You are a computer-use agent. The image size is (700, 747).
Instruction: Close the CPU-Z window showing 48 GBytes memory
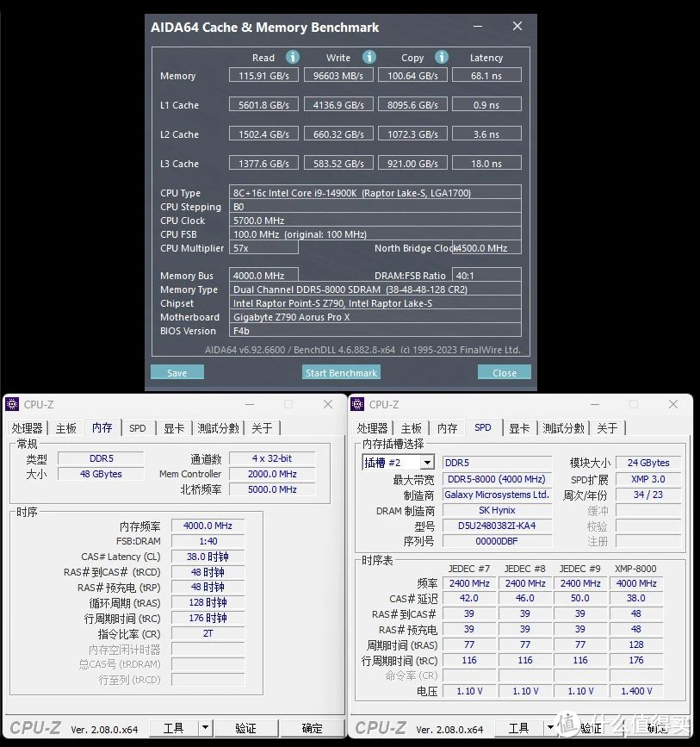click(328, 404)
